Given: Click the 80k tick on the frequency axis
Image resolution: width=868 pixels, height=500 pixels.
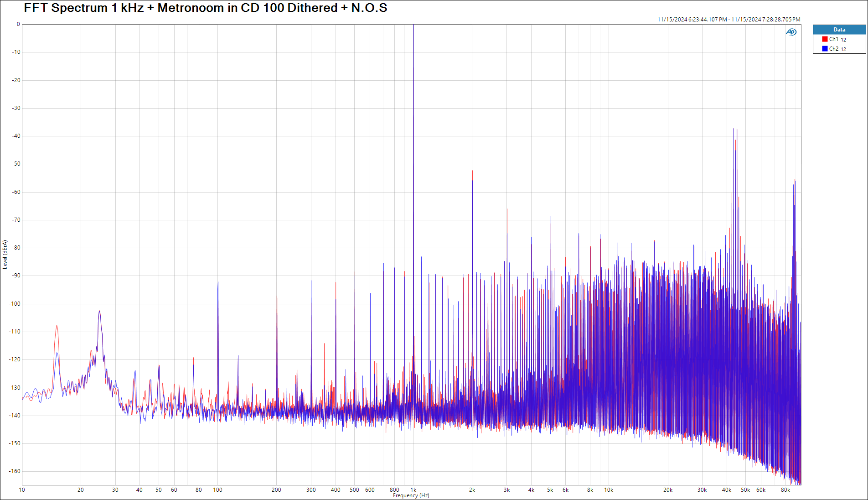Looking at the screenshot, I should point(785,490).
